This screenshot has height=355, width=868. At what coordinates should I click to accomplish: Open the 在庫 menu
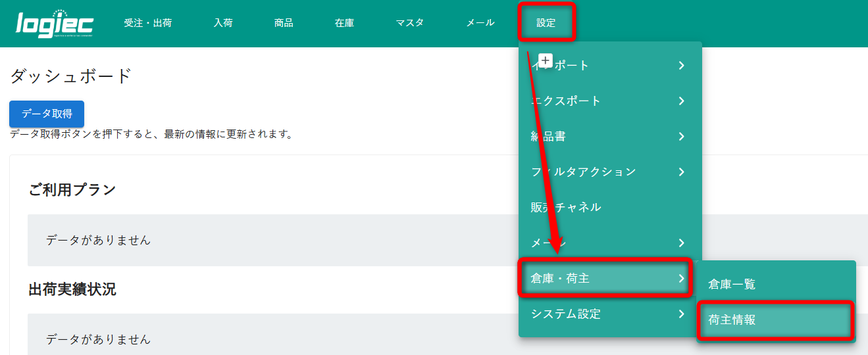pyautogui.click(x=344, y=23)
